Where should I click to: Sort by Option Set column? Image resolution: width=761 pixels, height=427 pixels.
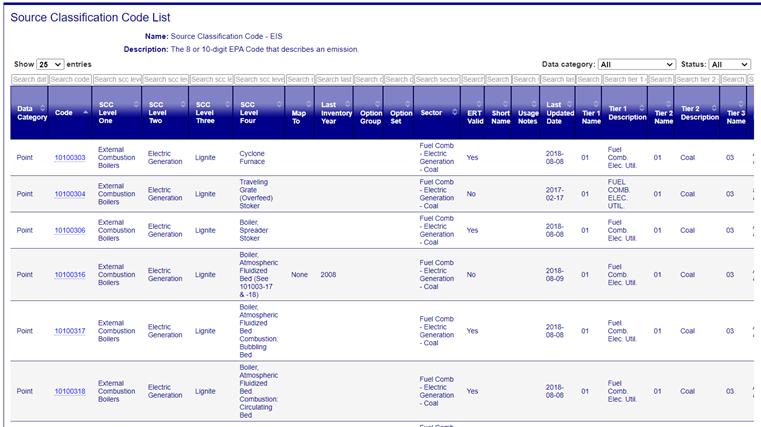(399, 113)
